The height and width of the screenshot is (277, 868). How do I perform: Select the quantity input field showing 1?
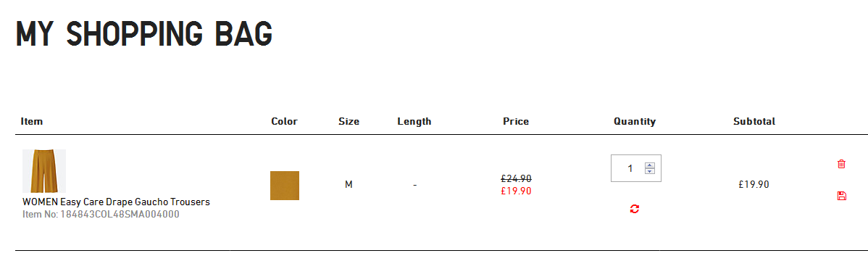click(636, 168)
